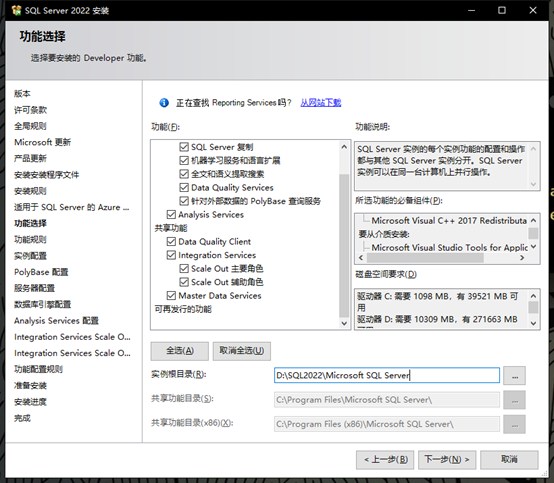
Task: Click 功能说明 box scroll up arrow
Action: (x=533, y=149)
